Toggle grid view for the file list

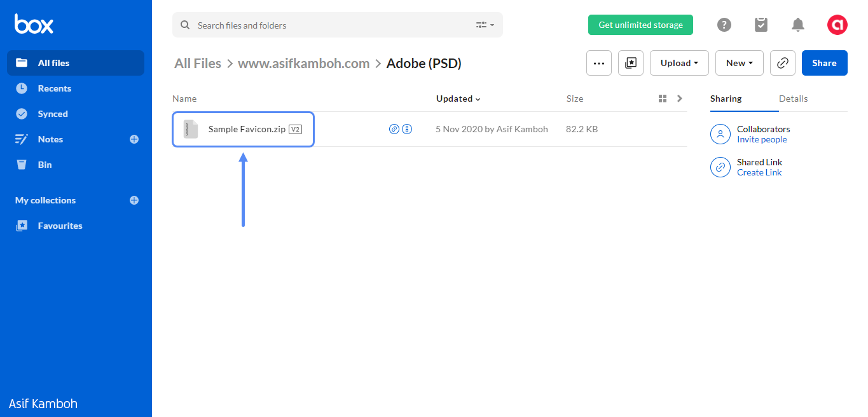pos(662,99)
